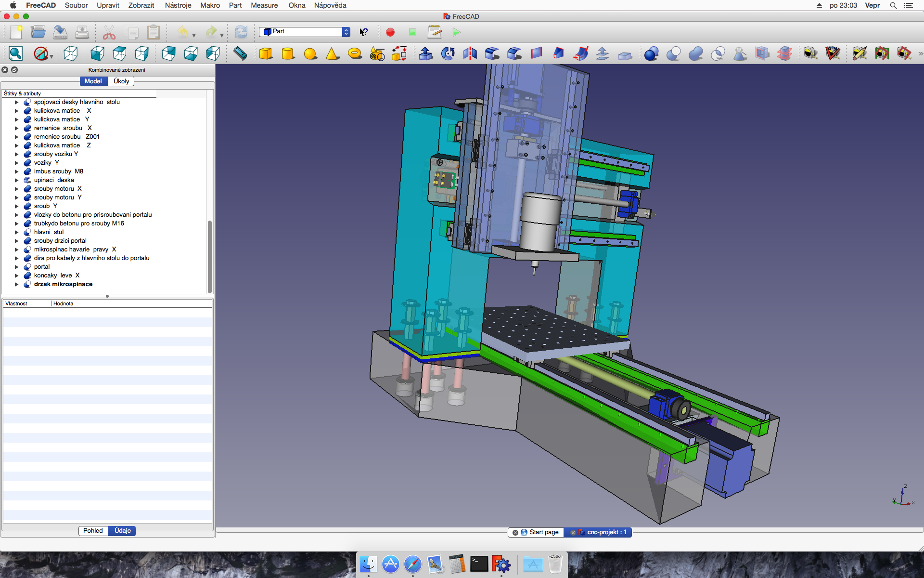Execute macro with green play icon
This screenshot has height=578, width=924.
tap(457, 32)
